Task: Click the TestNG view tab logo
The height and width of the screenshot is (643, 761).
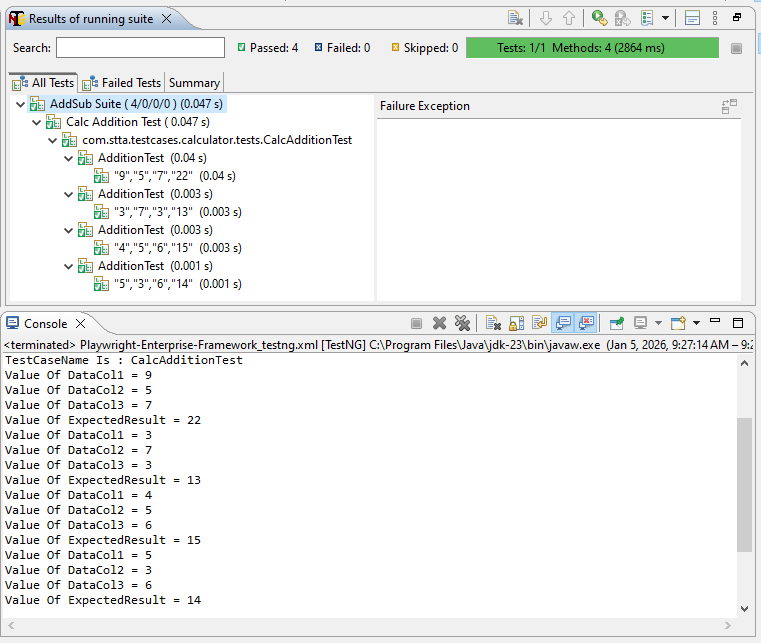Action: 17,18
